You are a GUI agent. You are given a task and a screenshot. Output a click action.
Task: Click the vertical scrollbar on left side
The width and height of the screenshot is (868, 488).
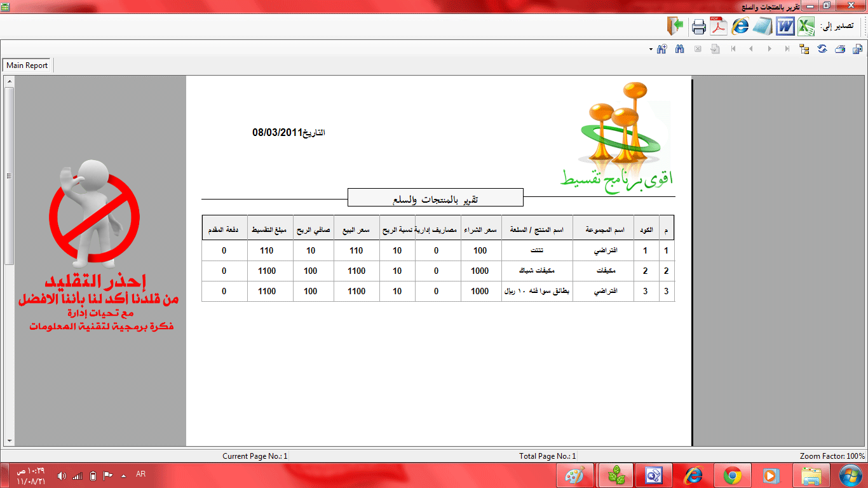coord(9,261)
